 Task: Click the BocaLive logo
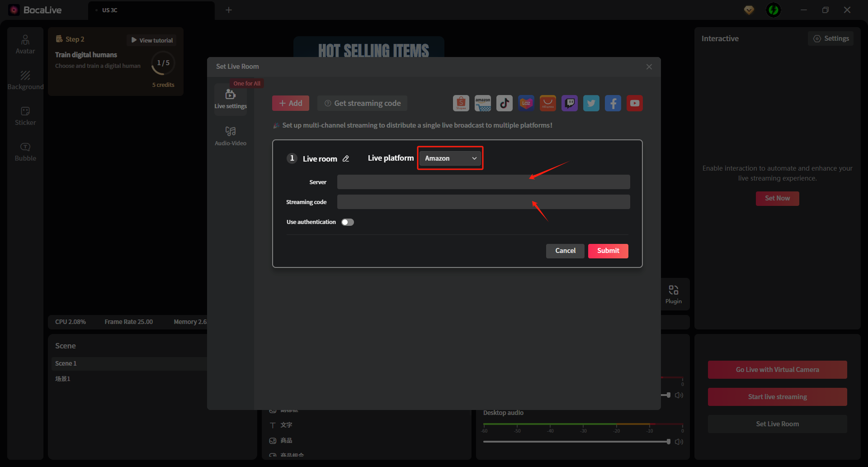pyautogui.click(x=35, y=10)
